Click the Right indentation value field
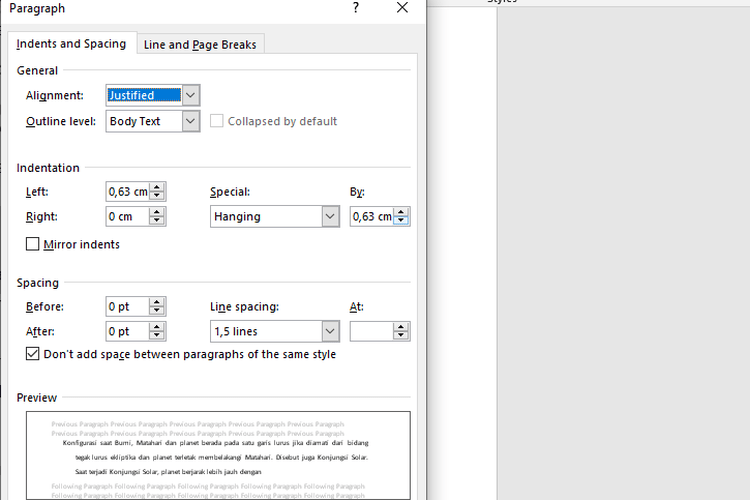 128,217
